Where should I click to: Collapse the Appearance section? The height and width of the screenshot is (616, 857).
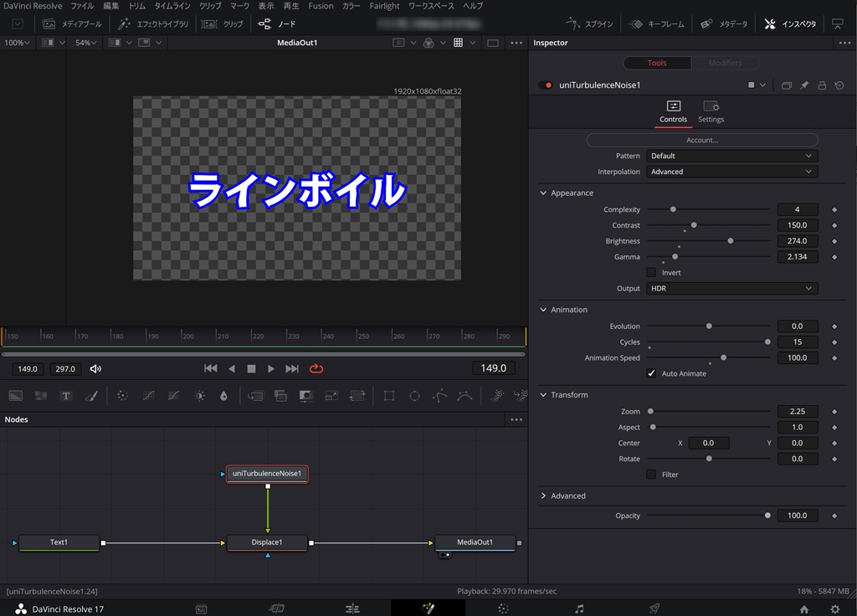point(543,193)
